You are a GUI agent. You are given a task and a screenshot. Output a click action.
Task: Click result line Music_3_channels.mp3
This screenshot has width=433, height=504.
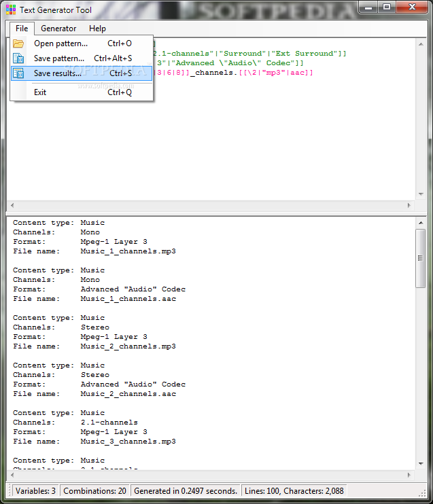click(128, 442)
